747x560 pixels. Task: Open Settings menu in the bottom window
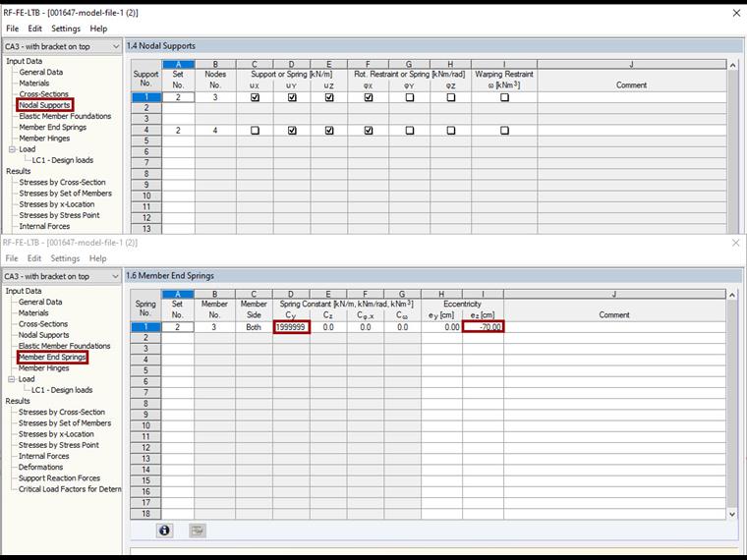65,258
